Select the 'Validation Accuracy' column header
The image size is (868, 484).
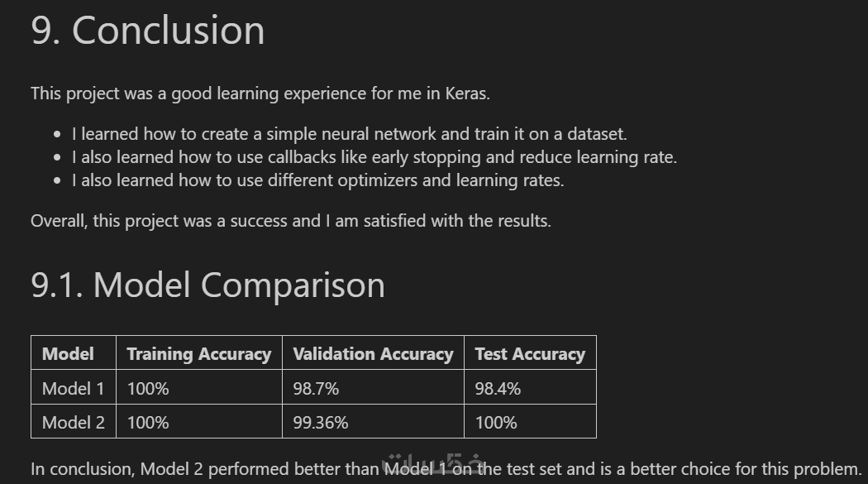[x=373, y=354]
